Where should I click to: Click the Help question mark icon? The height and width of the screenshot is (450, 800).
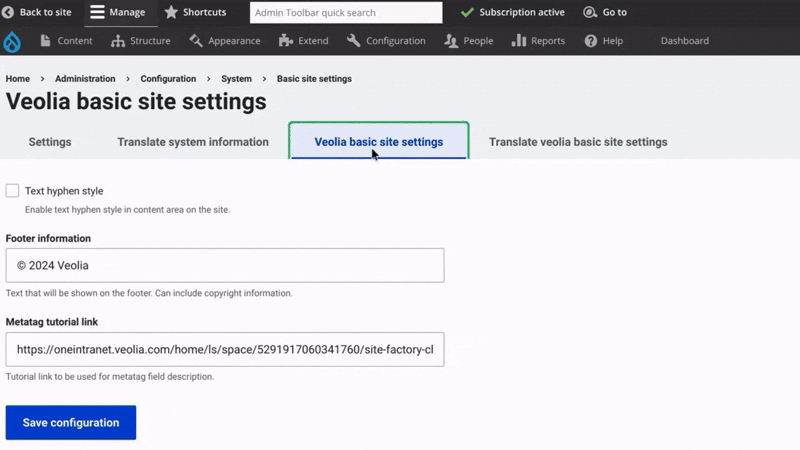(x=591, y=41)
